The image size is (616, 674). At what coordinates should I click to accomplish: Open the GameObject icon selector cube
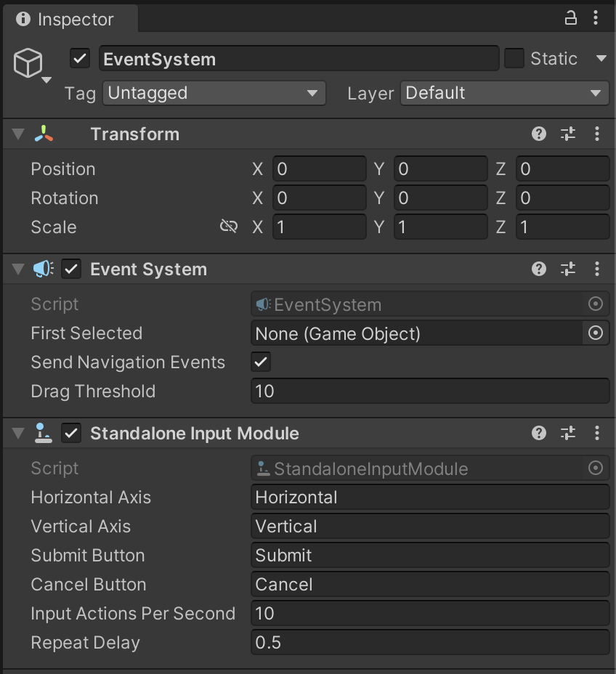28,65
